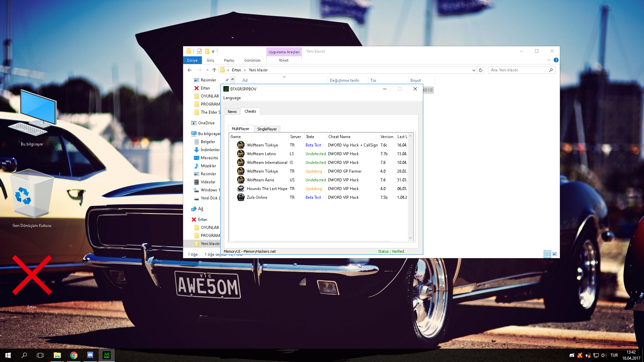The width and height of the screenshot is (644, 362).
Task: Open taskbar search
Action: point(24,355)
